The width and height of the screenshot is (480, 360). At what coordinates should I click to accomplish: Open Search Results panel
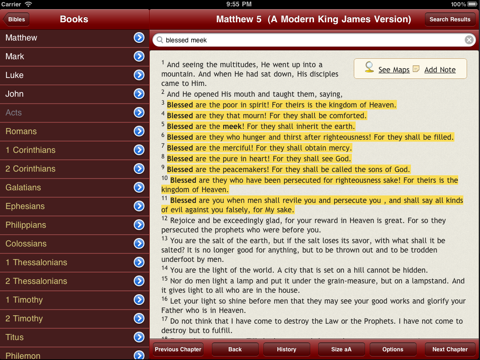(x=450, y=19)
